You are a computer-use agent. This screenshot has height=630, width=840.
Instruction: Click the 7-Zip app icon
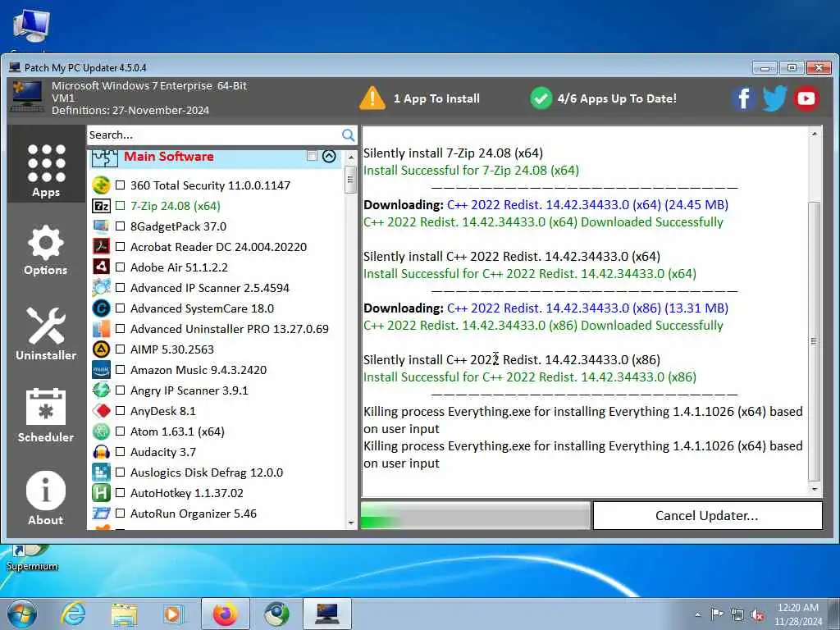[101, 206]
